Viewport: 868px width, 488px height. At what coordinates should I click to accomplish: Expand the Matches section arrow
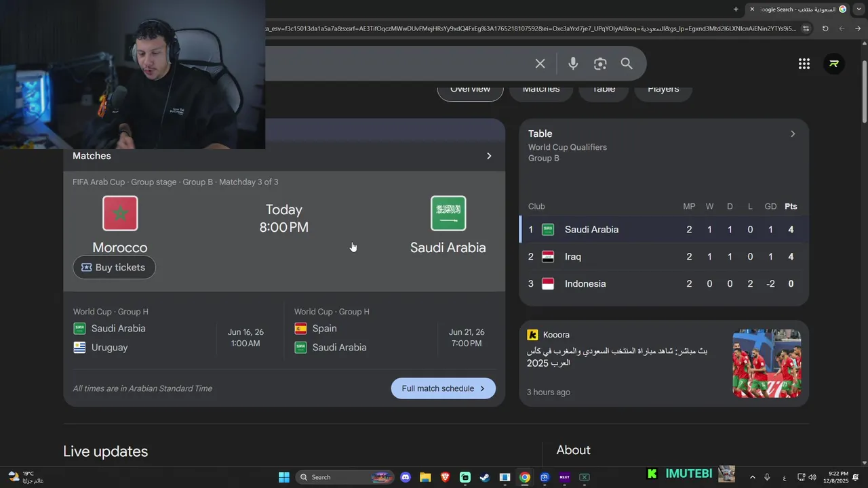coord(489,156)
